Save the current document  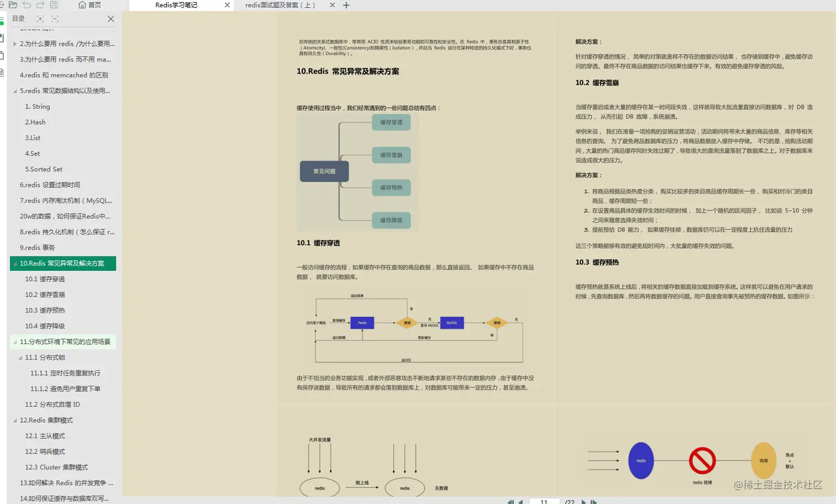(x=53, y=5)
